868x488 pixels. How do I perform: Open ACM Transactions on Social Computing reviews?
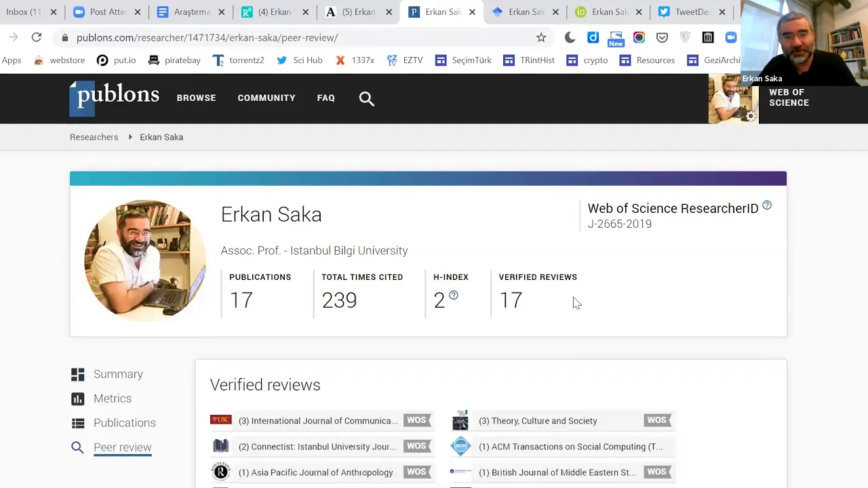coord(571,447)
